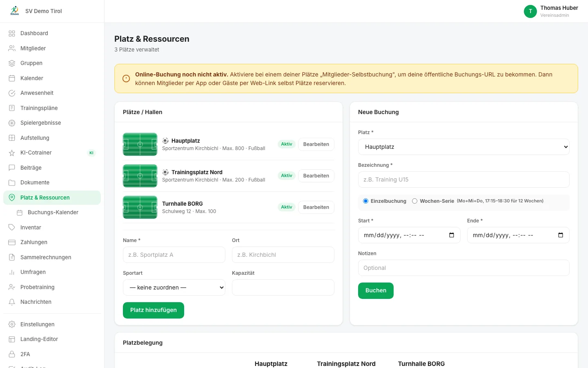
Task: Click Bearbeiten for Turnhalle BORG
Action: click(316, 207)
